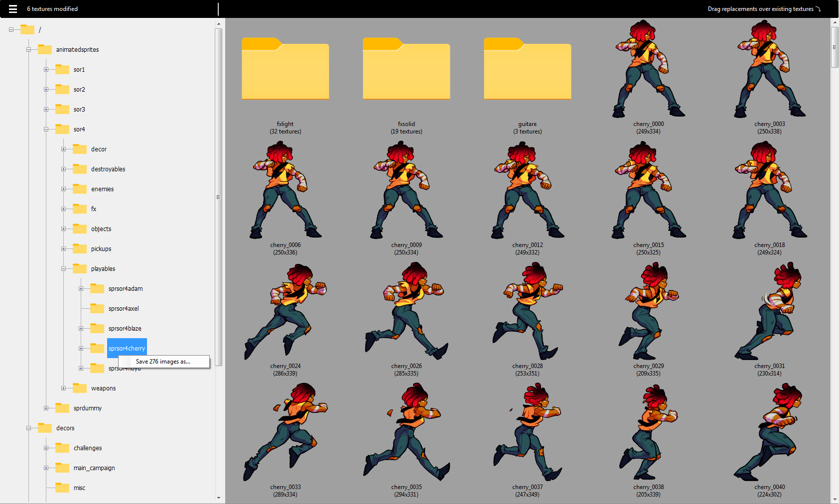The image size is (839, 504).
Task: Click the enemies folder icon
Action: [80, 189]
